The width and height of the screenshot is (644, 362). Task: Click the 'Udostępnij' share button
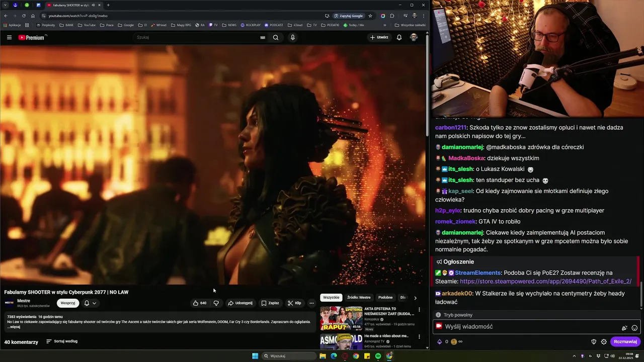pyautogui.click(x=240, y=303)
